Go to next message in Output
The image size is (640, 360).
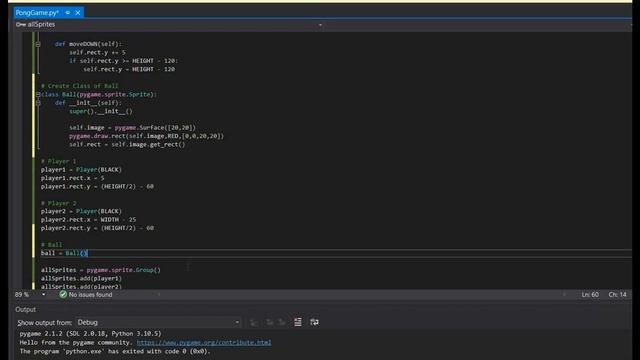[282, 322]
